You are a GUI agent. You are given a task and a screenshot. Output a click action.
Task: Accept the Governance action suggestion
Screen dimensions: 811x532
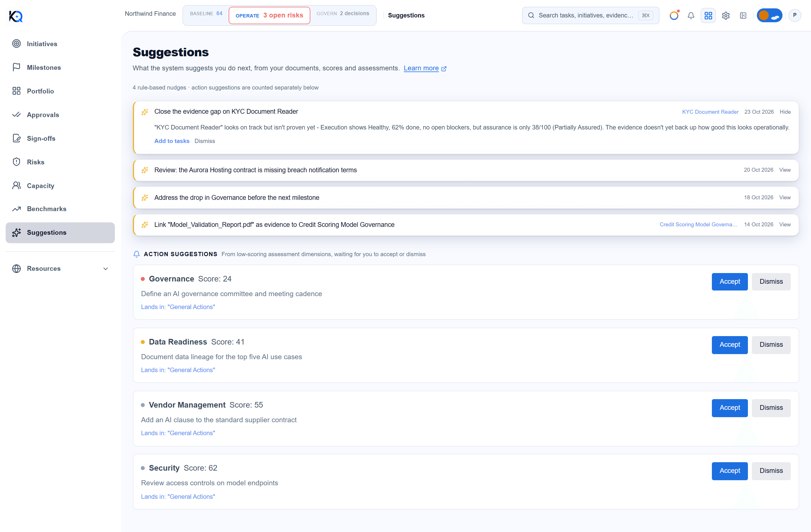[730, 282]
